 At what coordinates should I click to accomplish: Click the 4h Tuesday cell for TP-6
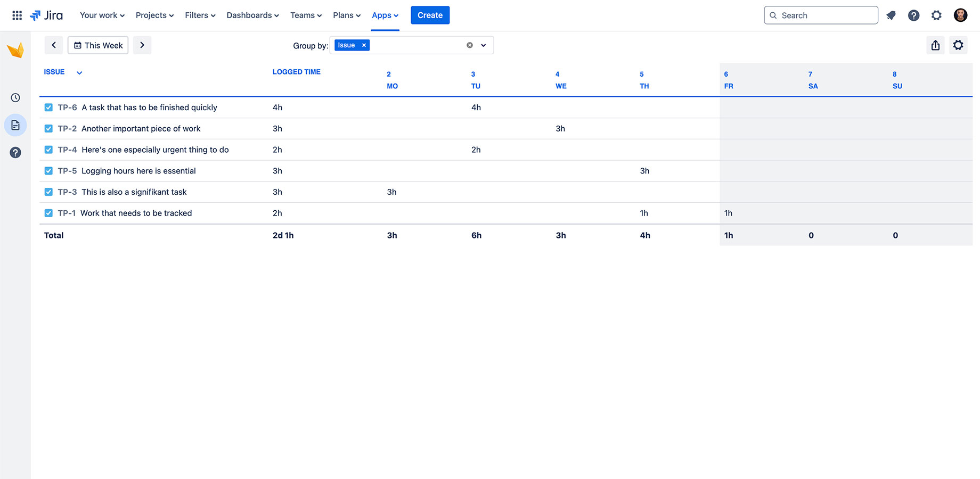[x=476, y=108]
